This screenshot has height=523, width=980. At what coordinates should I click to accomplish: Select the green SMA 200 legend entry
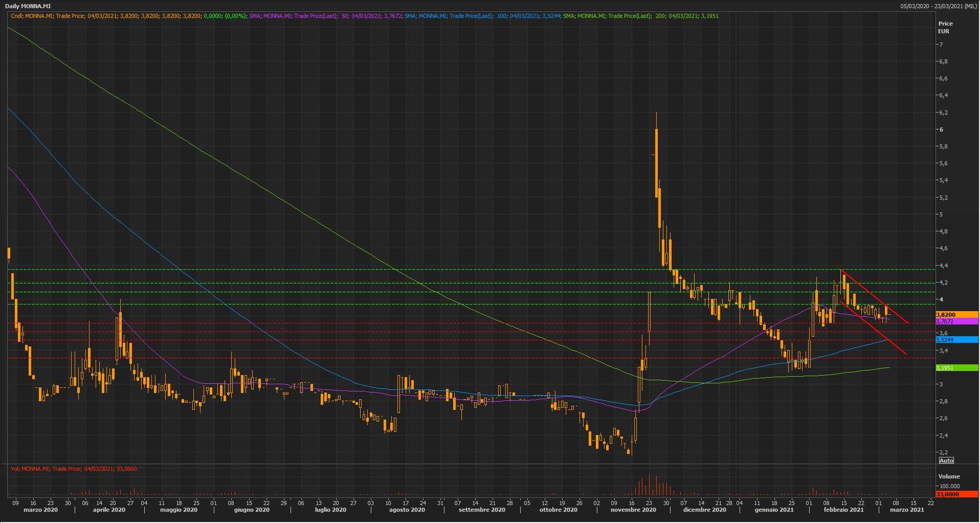[640, 16]
